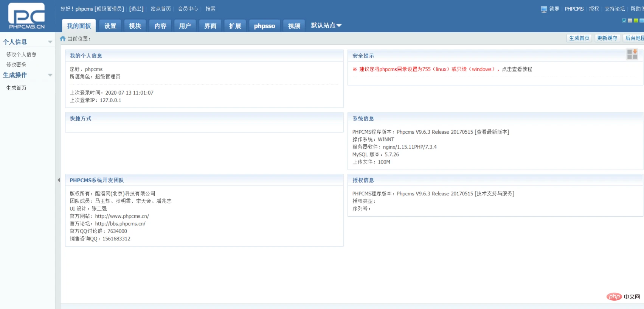Click the text 服务器软件: nginx/1.15.11PHP/7.3.4
This screenshot has width=644, height=309.
point(394,147)
